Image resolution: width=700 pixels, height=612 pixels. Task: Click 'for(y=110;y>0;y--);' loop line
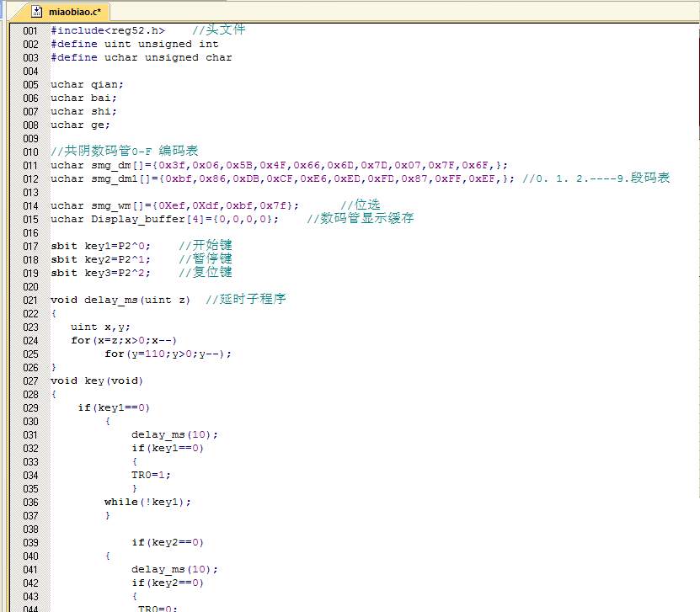168,354
